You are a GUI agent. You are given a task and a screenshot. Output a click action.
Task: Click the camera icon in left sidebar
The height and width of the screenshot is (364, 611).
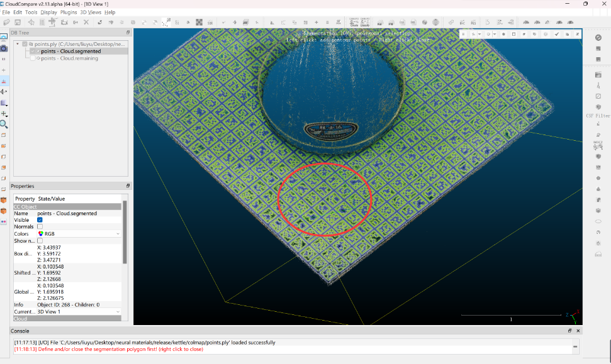coord(4,48)
